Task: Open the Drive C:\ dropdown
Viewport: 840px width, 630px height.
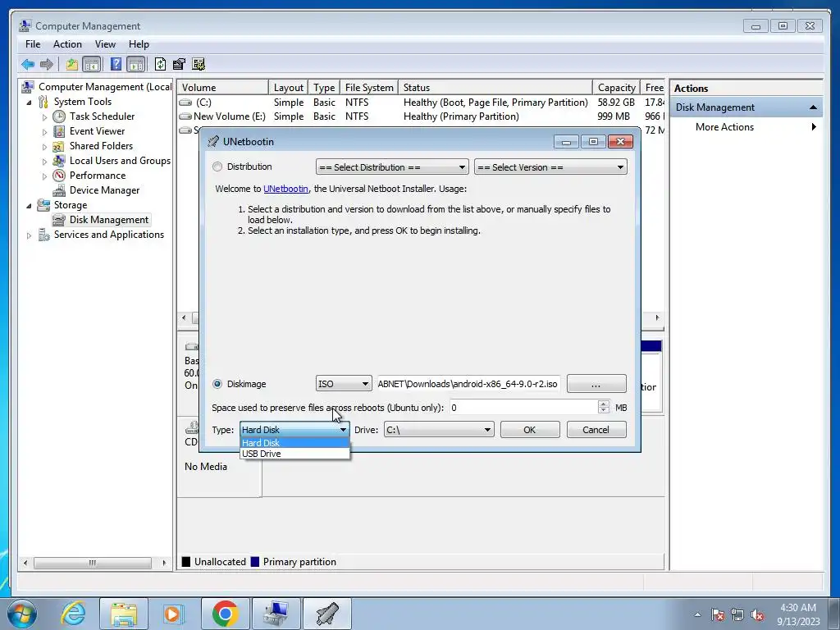Action: [x=439, y=430]
